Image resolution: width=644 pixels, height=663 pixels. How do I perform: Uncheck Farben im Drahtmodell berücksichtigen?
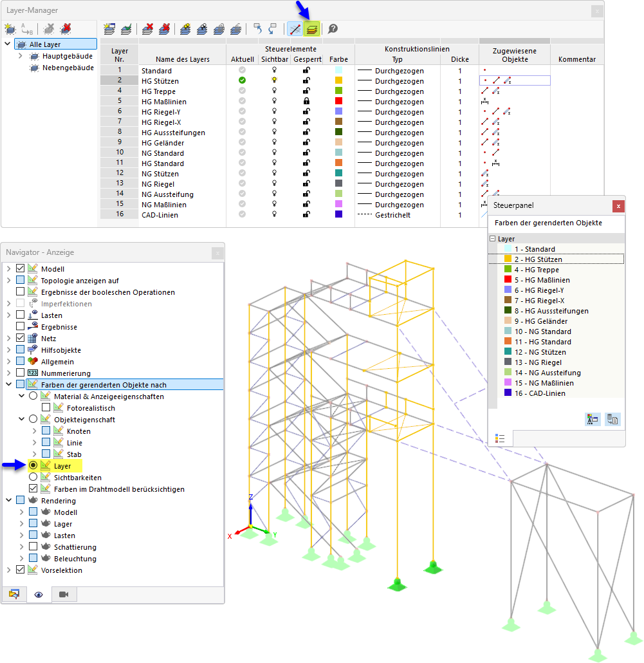tap(33, 489)
